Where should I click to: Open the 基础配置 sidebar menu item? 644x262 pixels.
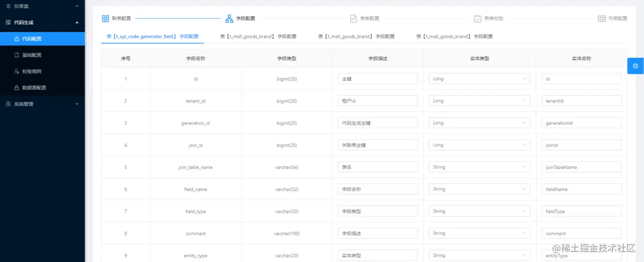42,55
